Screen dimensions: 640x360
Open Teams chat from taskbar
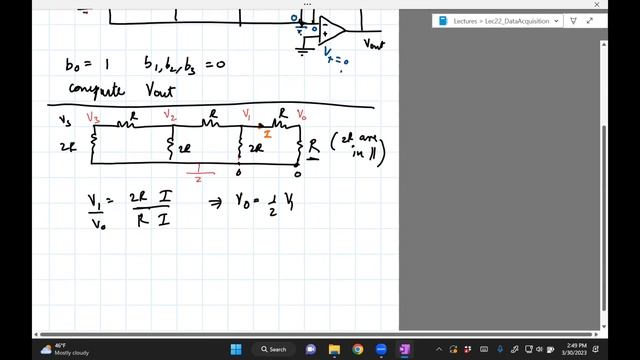(x=311, y=349)
